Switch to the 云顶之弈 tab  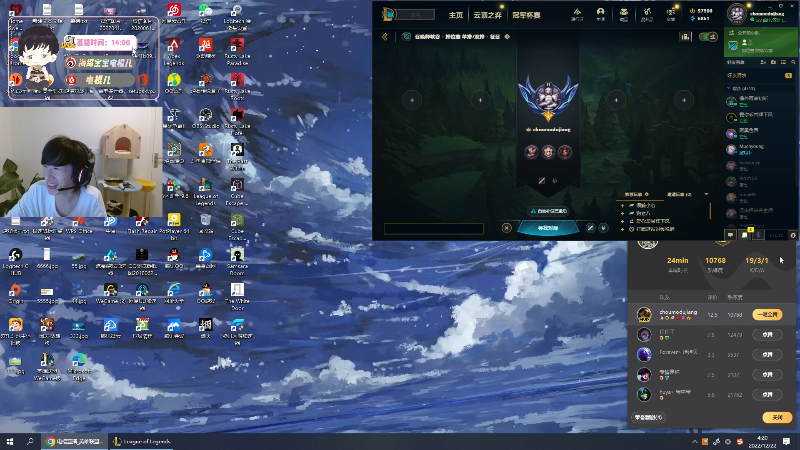pyautogui.click(x=487, y=15)
